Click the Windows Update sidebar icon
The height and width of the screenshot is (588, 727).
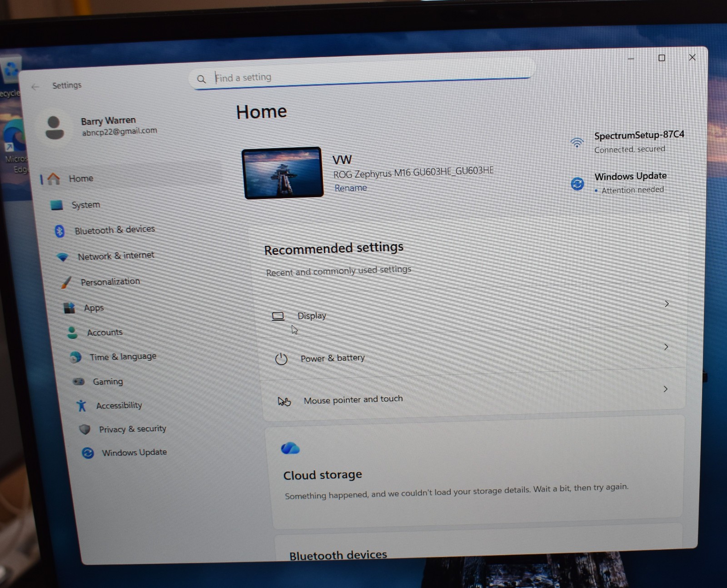point(88,453)
